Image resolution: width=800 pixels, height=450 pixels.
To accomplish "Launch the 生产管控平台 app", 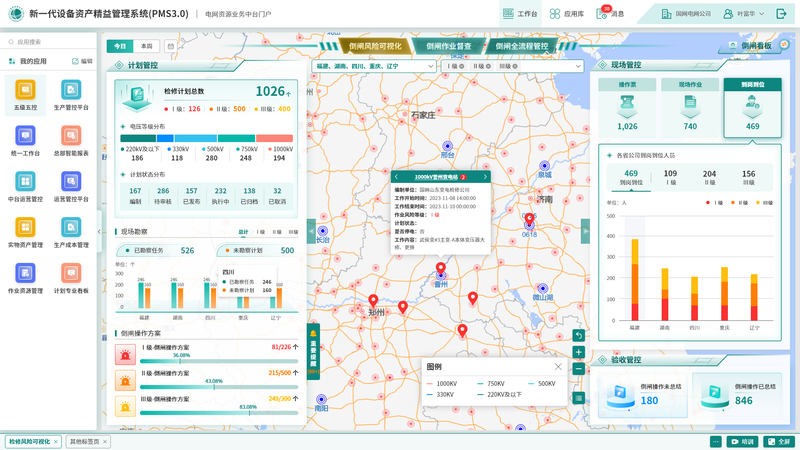I will tap(71, 95).
